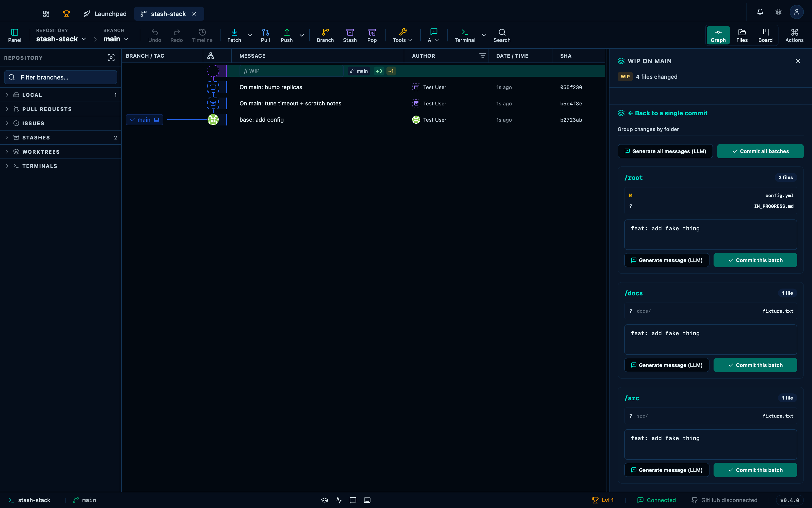Click the graduation cap icon in status bar

(325, 500)
